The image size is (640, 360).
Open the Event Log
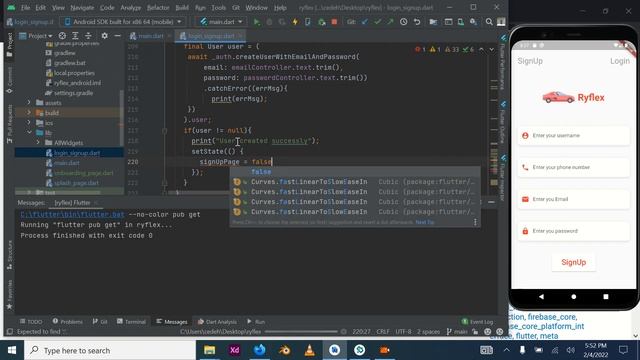pyautogui.click(x=477, y=322)
